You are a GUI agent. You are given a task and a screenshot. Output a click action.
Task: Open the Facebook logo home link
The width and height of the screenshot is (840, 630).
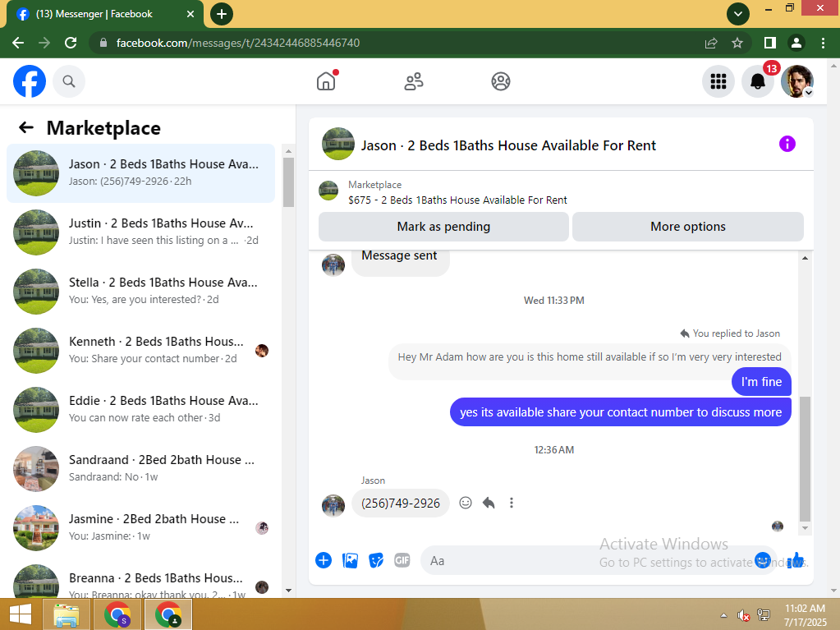point(30,81)
